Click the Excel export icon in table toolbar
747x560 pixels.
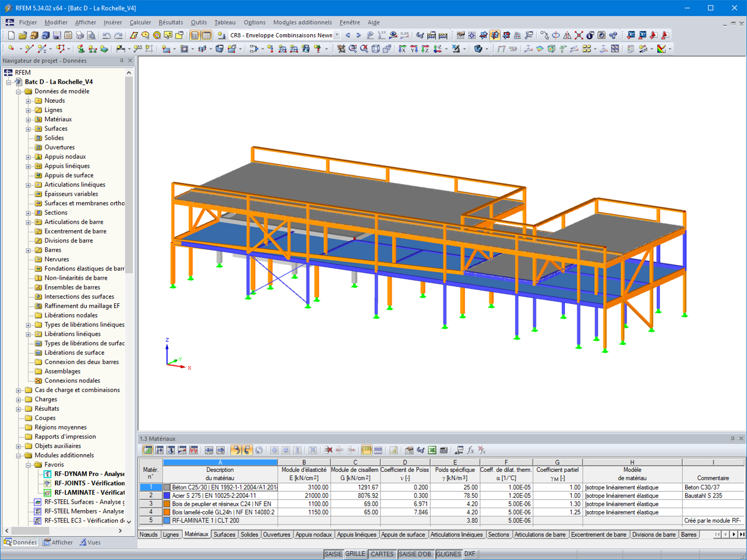pos(432,450)
